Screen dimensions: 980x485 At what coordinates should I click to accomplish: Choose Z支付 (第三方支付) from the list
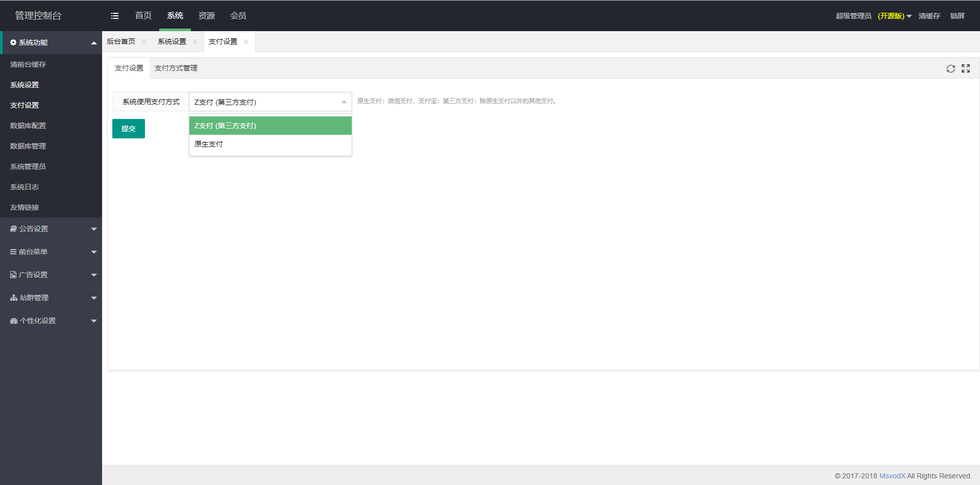coord(271,126)
